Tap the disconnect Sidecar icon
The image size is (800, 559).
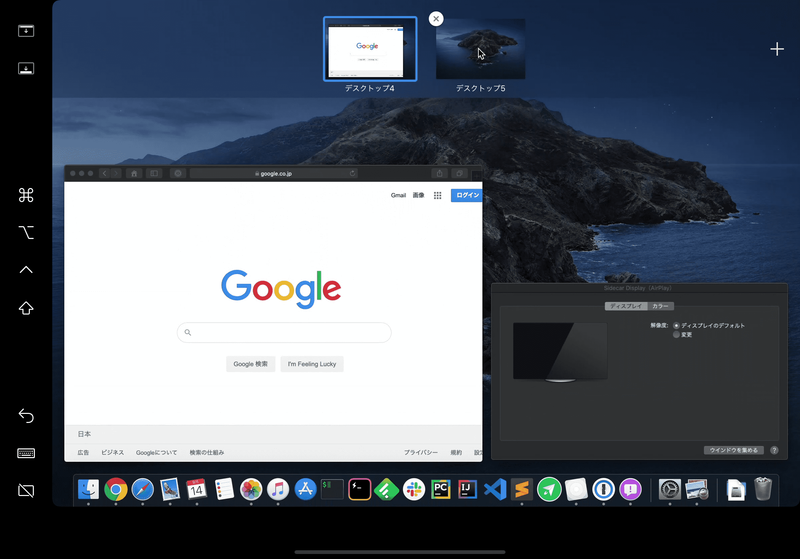pos(26,491)
